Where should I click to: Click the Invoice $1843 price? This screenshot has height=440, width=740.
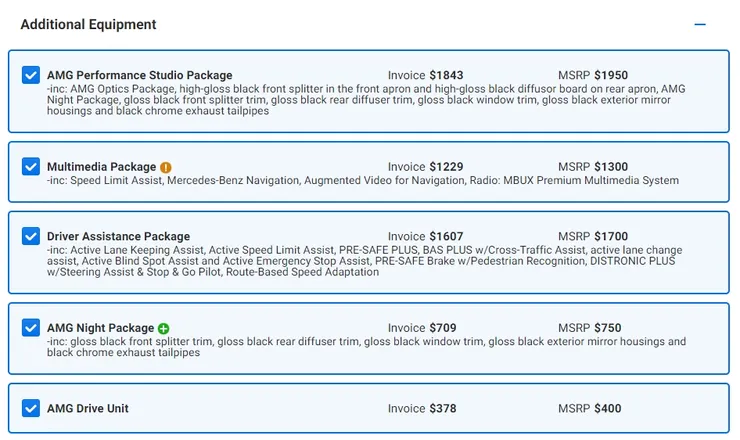click(x=425, y=75)
